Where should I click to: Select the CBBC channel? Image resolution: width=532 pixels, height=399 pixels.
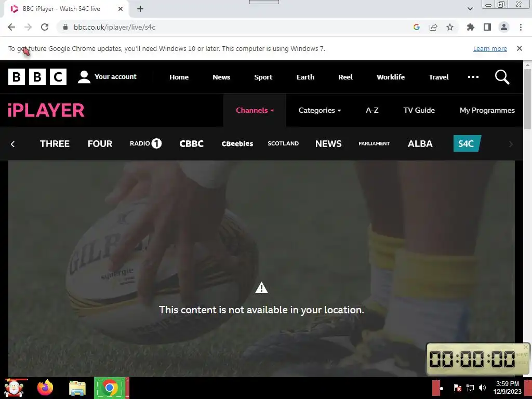click(x=191, y=143)
